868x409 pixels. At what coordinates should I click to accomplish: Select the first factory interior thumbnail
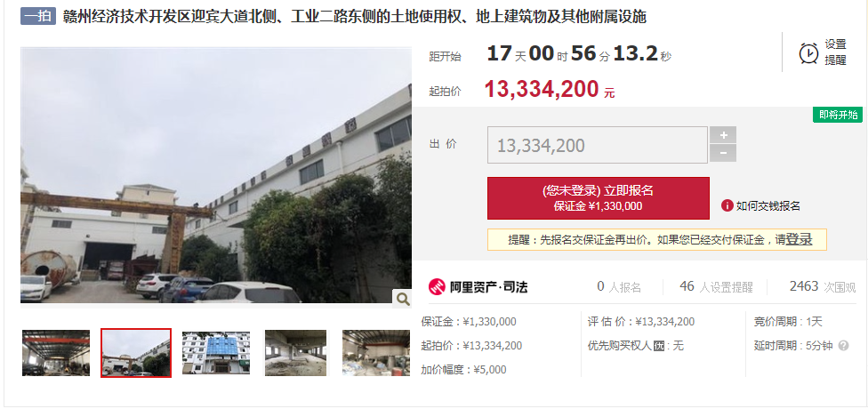tap(56, 353)
